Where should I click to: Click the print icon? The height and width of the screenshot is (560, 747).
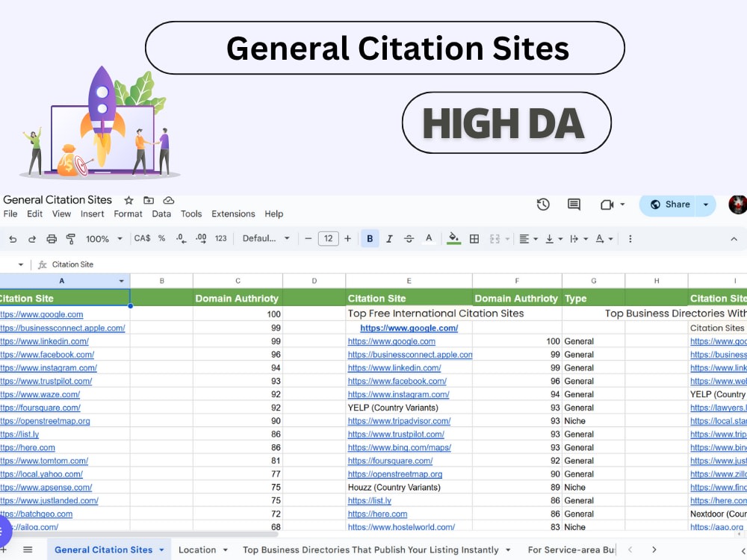52,239
